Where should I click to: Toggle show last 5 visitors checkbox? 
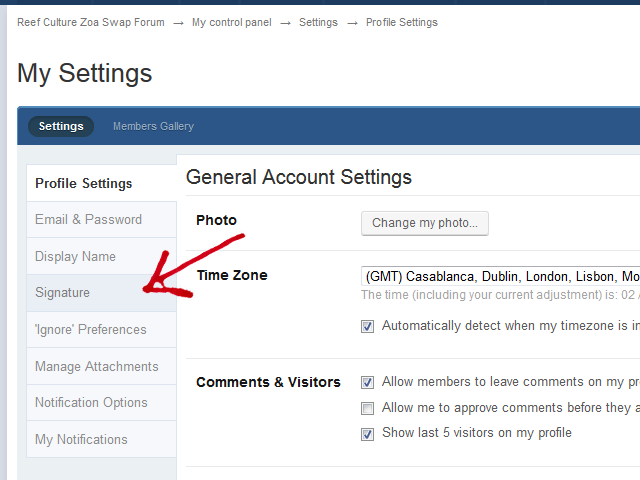click(x=368, y=433)
